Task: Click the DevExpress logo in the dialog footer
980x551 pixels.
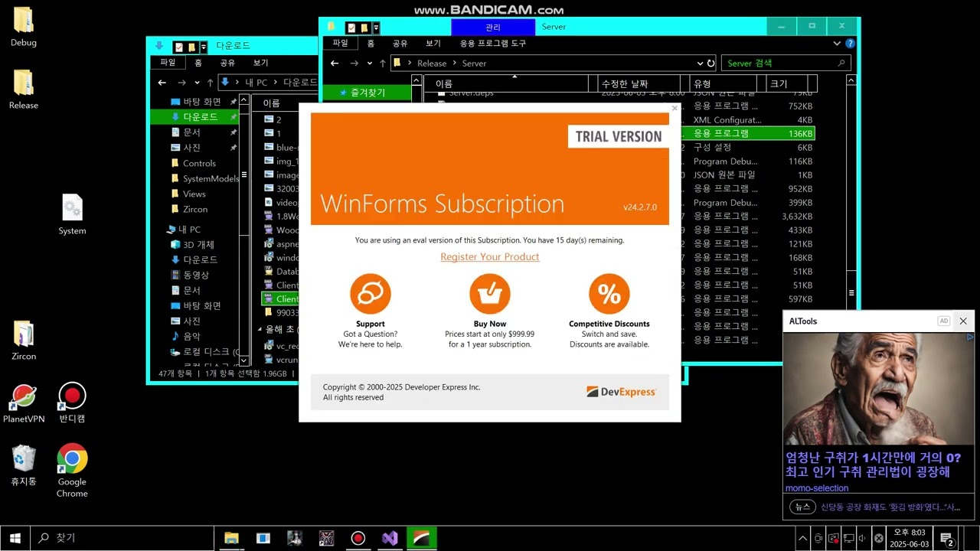Action: pyautogui.click(x=621, y=392)
